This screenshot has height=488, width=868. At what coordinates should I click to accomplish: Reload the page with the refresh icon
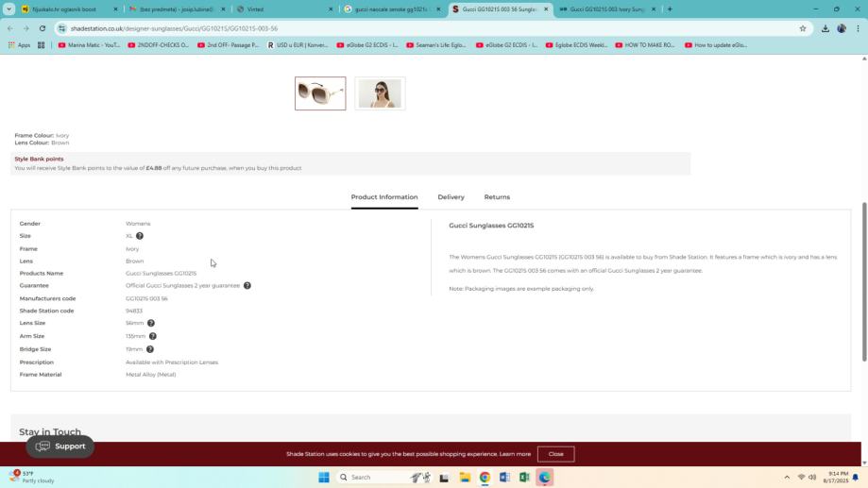(43, 28)
